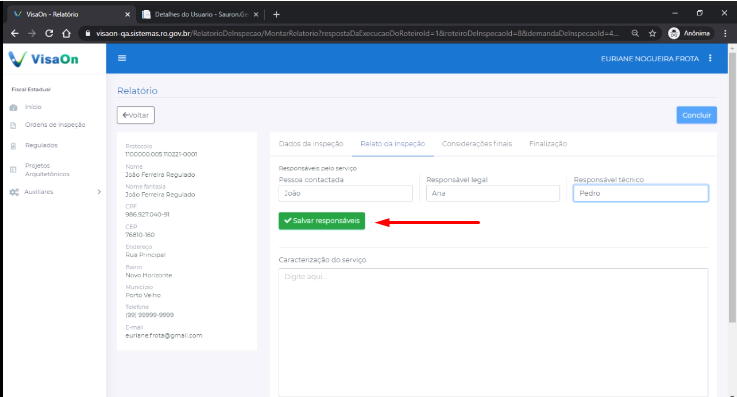Click the Auxiliares sidebar label
This screenshot has height=397, width=737.
click(39, 192)
